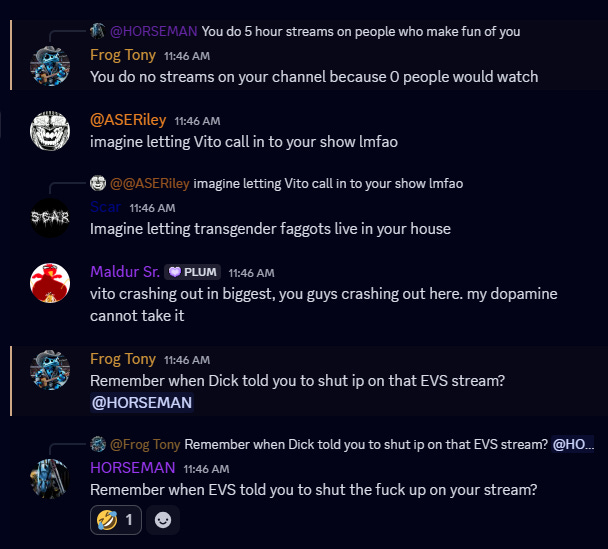Click the @ASERiley username header

pos(128,120)
